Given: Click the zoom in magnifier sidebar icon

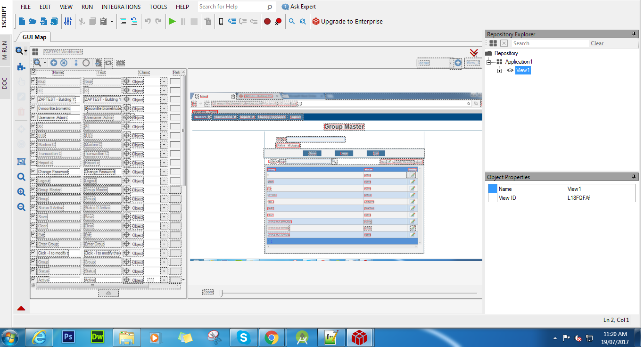Looking at the screenshot, I should click(x=21, y=192).
